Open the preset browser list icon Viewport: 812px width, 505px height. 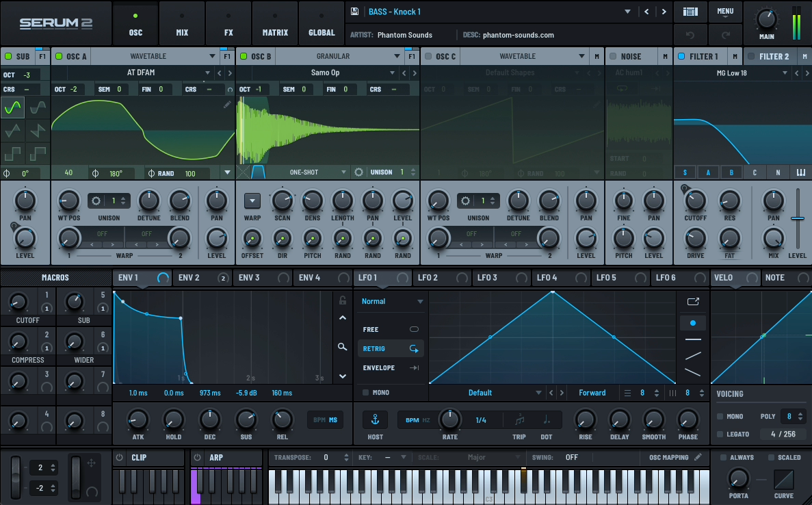(690, 12)
